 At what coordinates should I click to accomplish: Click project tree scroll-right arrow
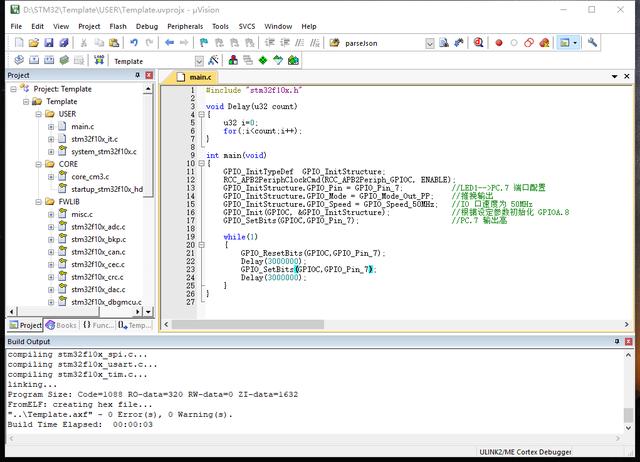(x=138, y=312)
